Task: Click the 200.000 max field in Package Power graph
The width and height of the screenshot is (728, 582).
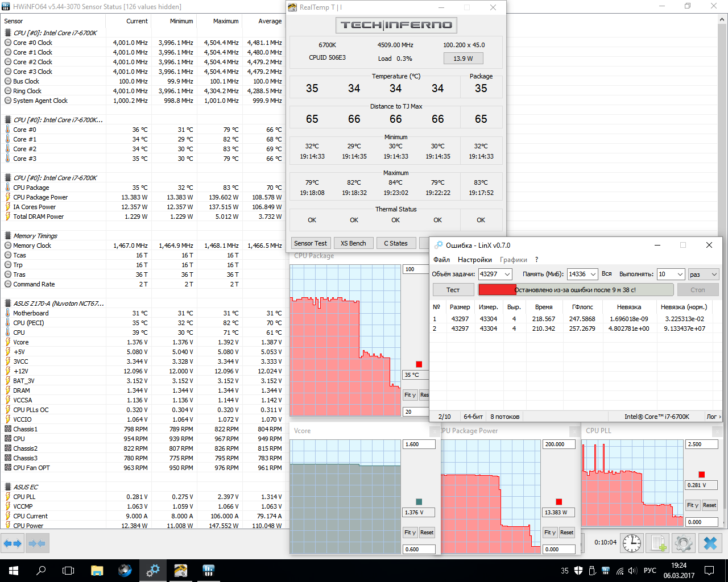Action: (559, 444)
